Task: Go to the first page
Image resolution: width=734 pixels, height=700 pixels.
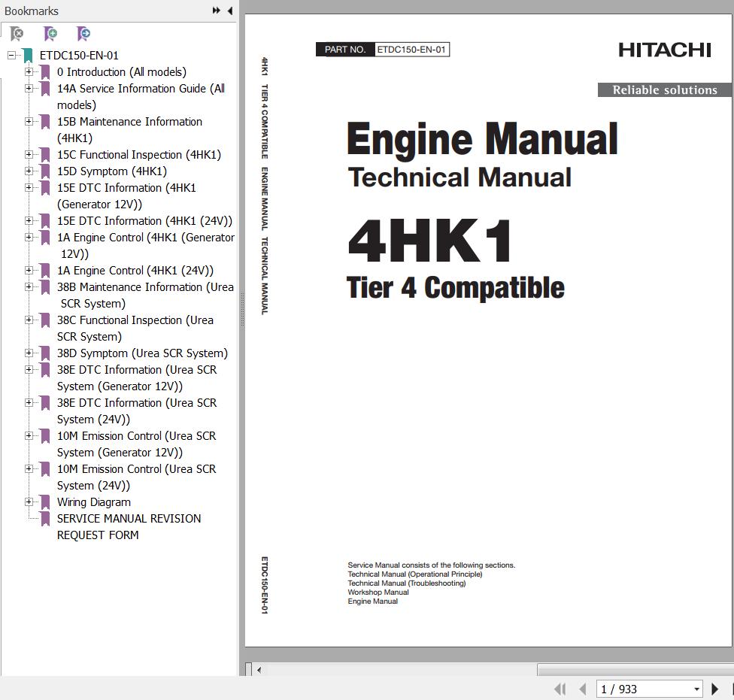Action: click(x=560, y=689)
